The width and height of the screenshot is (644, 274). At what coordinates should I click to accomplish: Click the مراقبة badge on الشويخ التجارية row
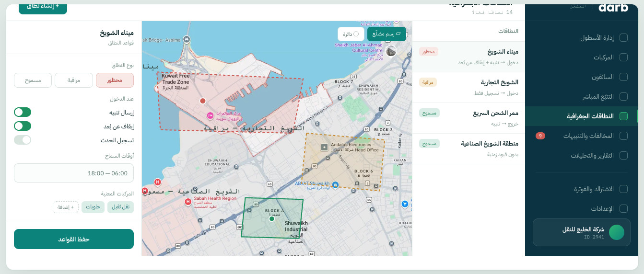pos(428,82)
